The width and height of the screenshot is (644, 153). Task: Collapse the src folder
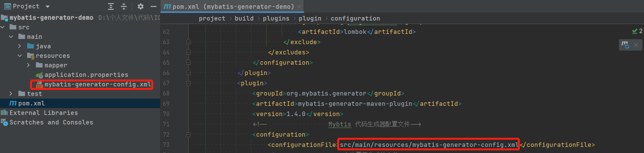(3, 27)
